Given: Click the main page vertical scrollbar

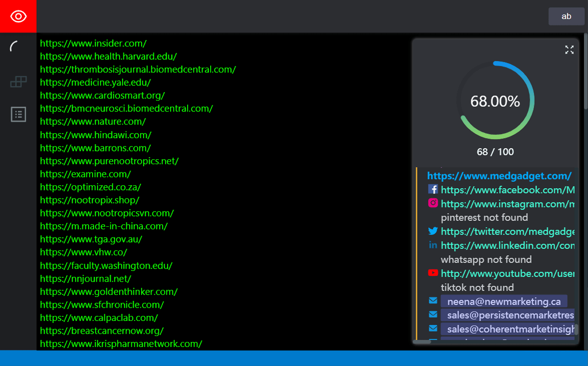Looking at the screenshot, I should pyautogui.click(x=586, y=71).
